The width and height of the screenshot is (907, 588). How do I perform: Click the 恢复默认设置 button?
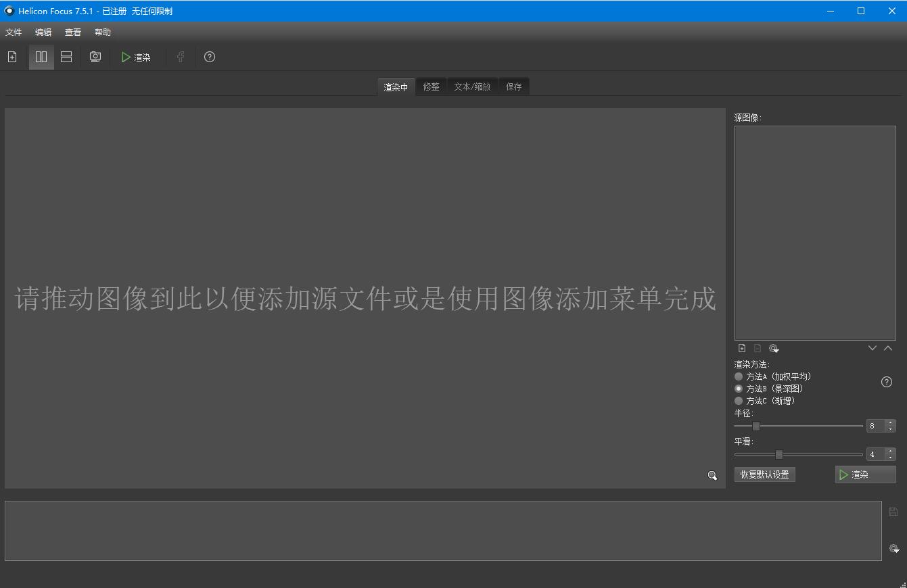pyautogui.click(x=764, y=474)
